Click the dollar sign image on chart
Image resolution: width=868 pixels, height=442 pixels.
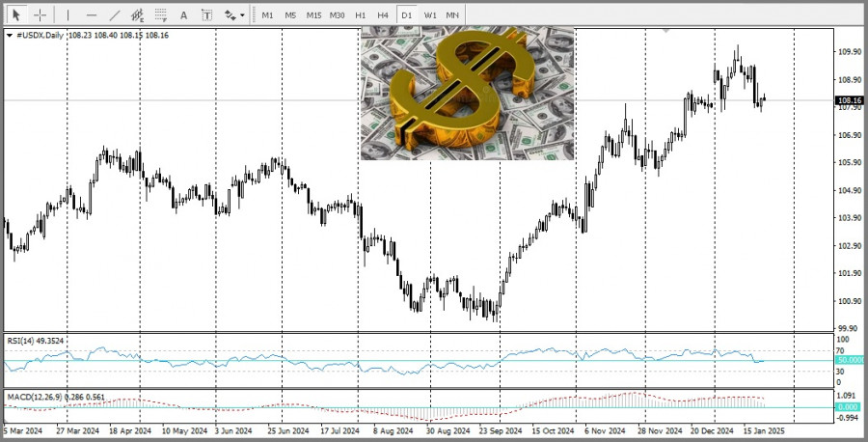(468, 94)
